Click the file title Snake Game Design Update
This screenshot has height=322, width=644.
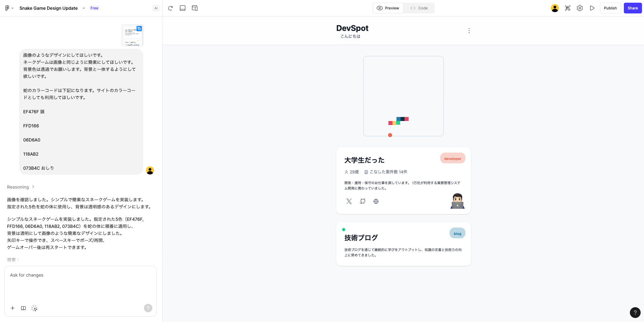click(48, 8)
